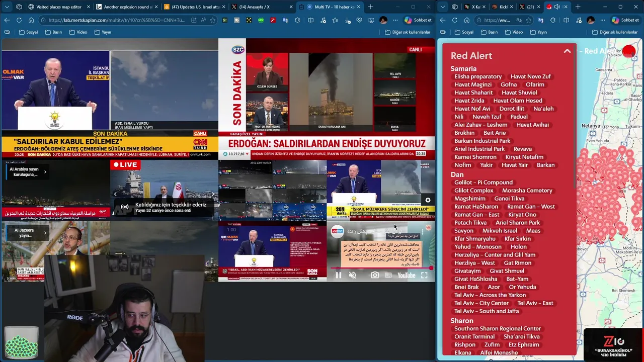Go home in Multi TV browser window
This screenshot has width=644, height=362.
tap(31, 20)
